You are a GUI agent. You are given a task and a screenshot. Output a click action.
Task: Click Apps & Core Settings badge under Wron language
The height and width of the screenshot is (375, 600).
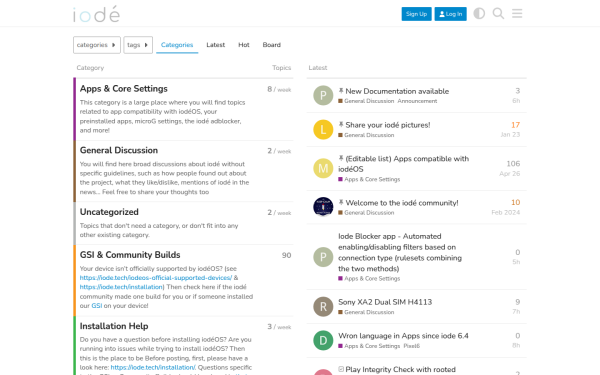coord(369,346)
